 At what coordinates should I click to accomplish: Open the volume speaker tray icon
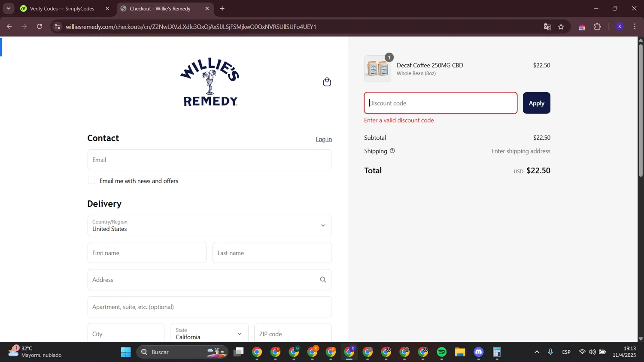592,352
